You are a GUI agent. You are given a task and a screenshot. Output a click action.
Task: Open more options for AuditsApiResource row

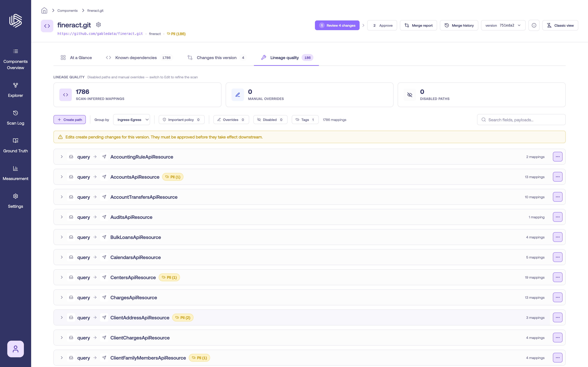pos(558,217)
